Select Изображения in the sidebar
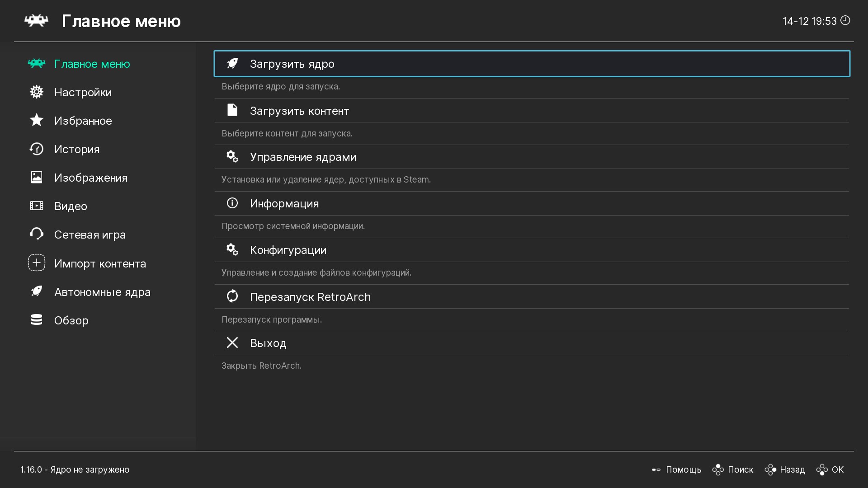 point(90,178)
